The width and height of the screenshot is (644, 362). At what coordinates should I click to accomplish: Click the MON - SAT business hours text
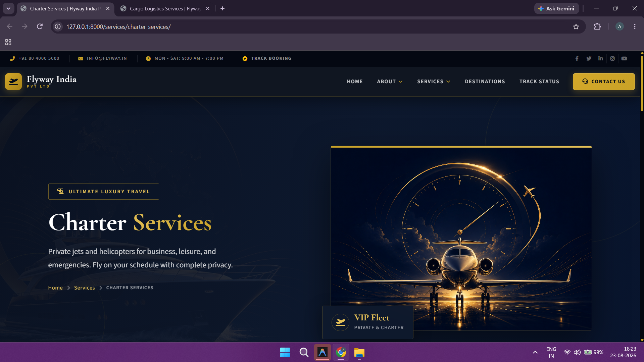(189, 58)
